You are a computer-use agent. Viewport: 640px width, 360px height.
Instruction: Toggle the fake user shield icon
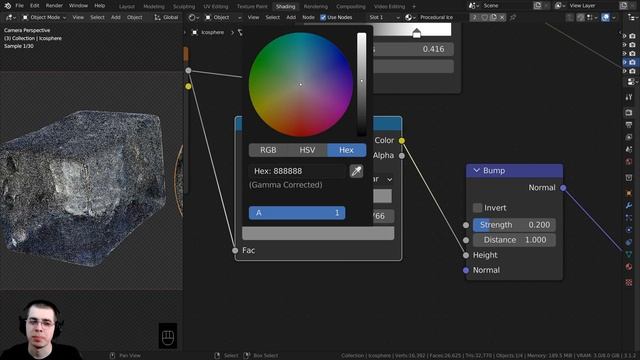(484, 18)
